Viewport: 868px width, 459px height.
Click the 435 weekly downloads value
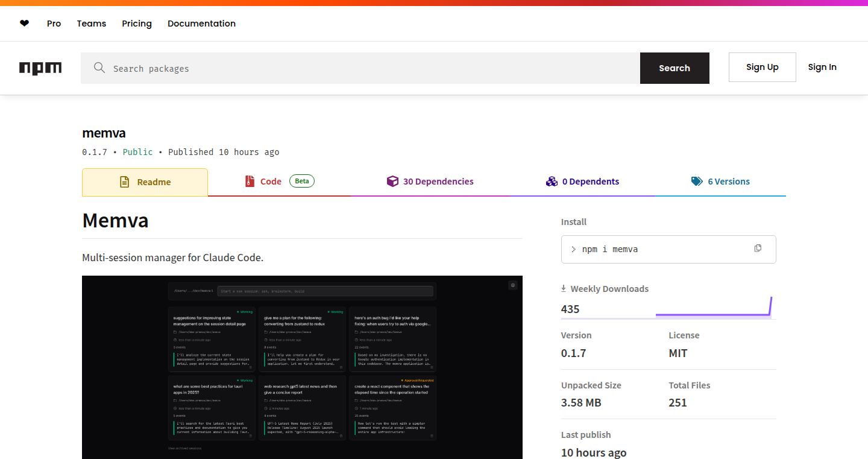(x=570, y=309)
